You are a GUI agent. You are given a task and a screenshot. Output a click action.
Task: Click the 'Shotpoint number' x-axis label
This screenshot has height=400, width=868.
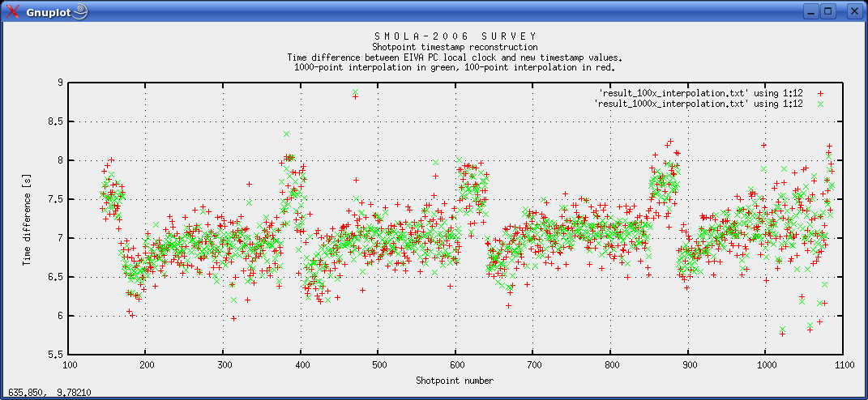pos(455,380)
